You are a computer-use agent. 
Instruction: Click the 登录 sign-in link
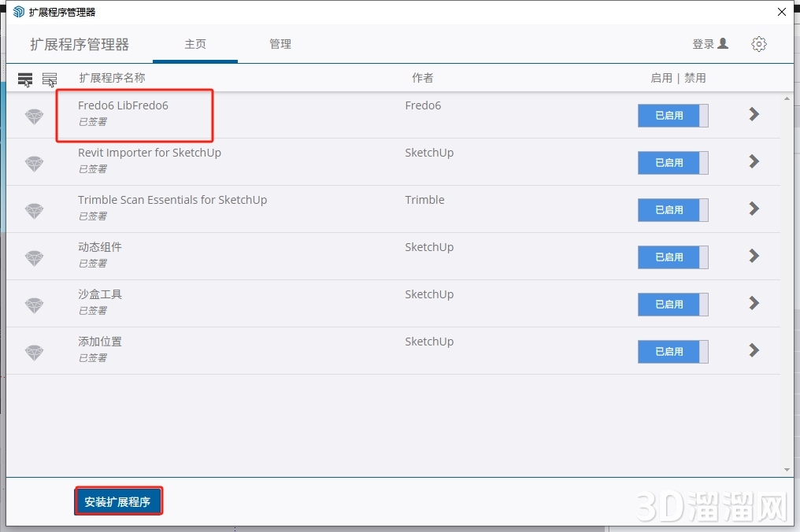point(703,44)
